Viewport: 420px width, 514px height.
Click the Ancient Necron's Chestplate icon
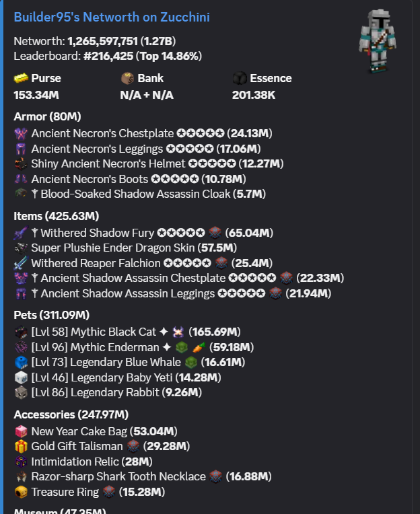click(x=21, y=134)
